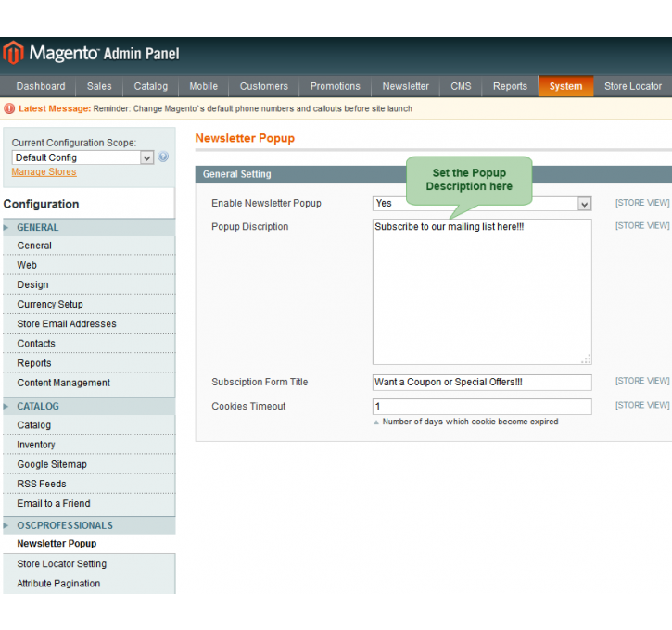Open the Current Configuration Scope dropdown

coord(82,157)
